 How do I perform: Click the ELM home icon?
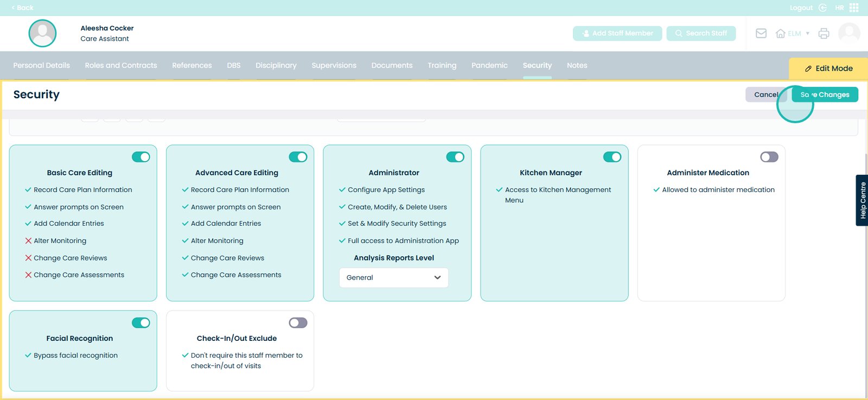[x=781, y=34]
